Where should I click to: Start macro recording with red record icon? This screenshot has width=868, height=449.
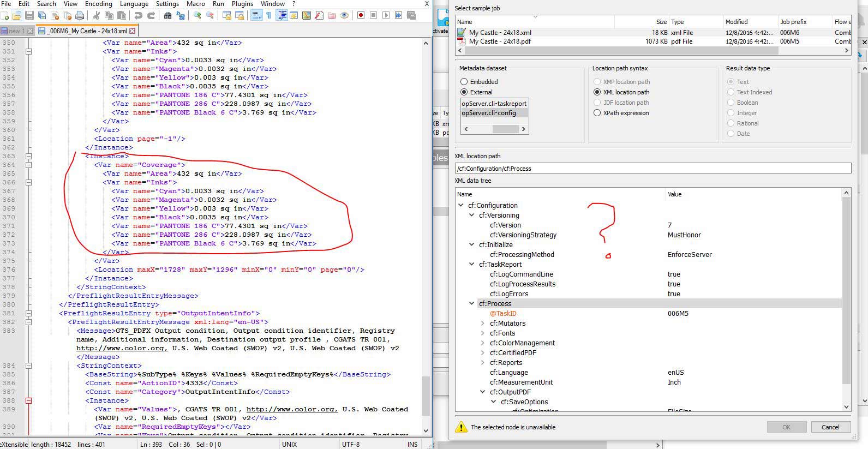pos(361,15)
